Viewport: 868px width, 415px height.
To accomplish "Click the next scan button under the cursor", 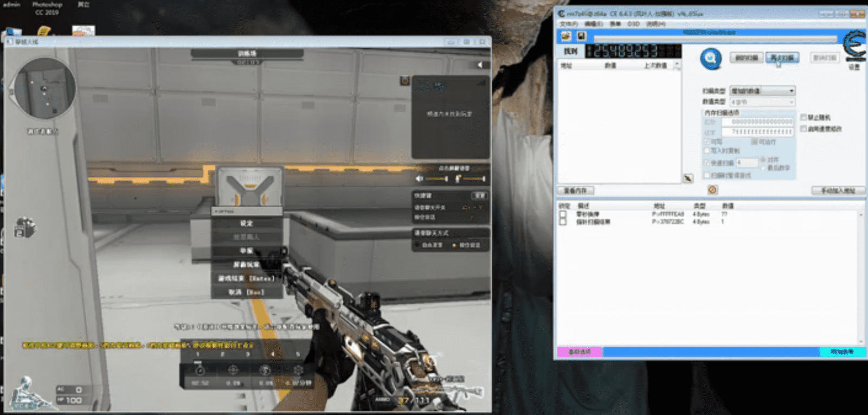I will click(x=782, y=58).
